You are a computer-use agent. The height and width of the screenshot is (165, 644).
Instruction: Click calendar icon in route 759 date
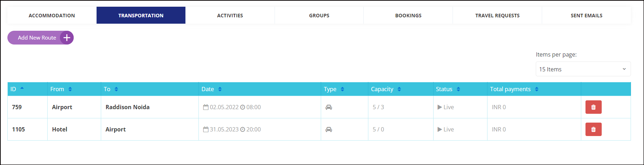tap(206, 107)
